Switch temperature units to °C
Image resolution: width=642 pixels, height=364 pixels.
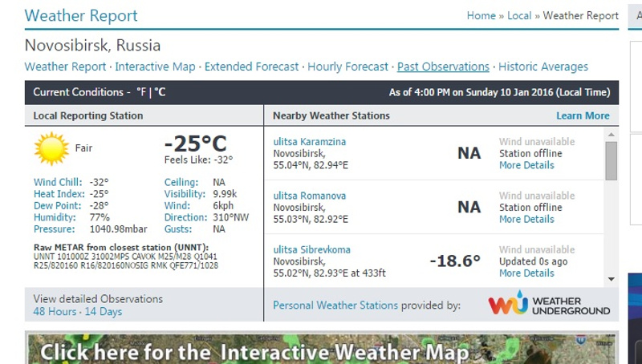(160, 92)
